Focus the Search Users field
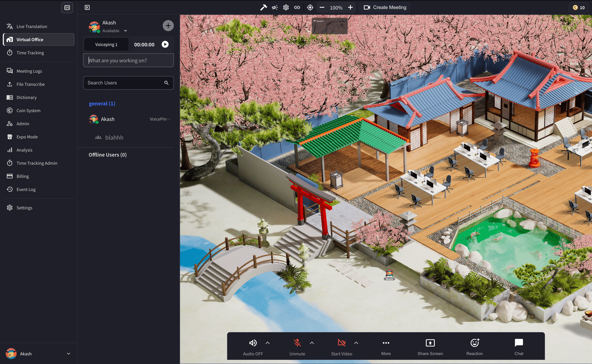This screenshot has height=364, width=592. tap(128, 83)
